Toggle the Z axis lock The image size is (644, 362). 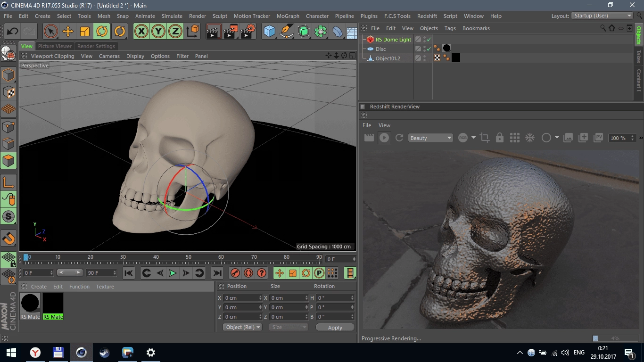click(x=175, y=32)
